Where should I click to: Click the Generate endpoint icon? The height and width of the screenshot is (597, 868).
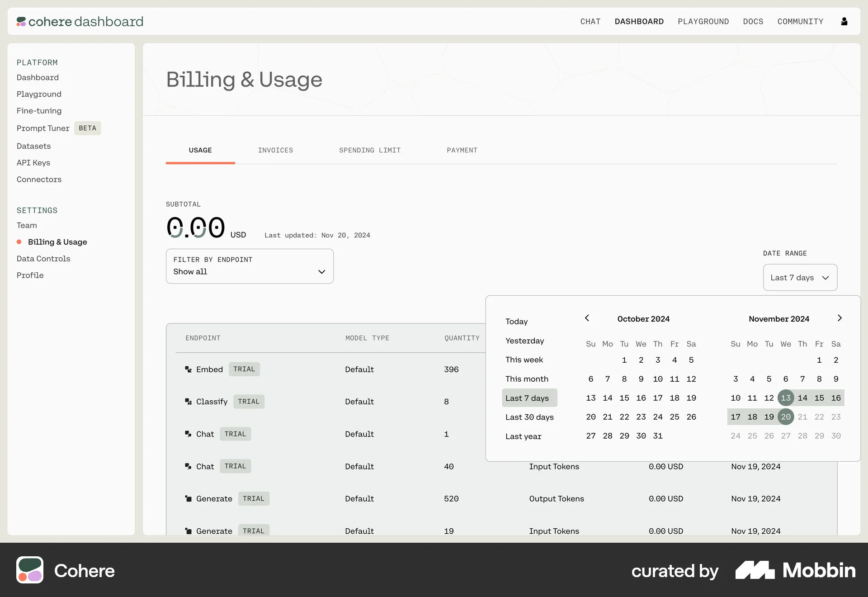189,498
